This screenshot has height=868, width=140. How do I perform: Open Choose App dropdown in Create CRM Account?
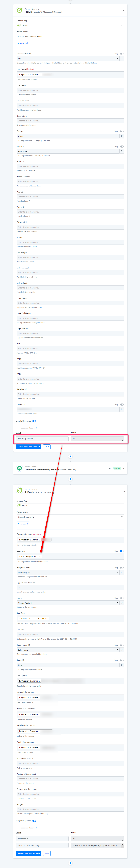[x=70, y=25]
